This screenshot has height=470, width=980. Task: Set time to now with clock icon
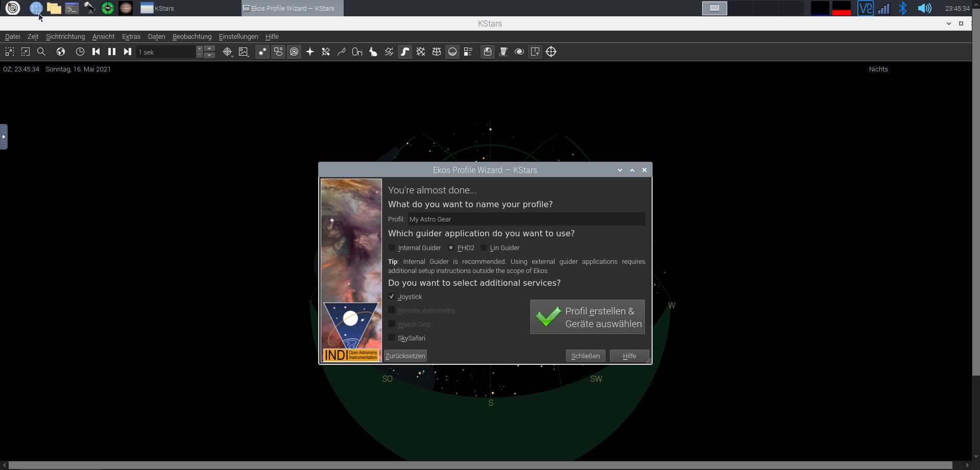(80, 52)
